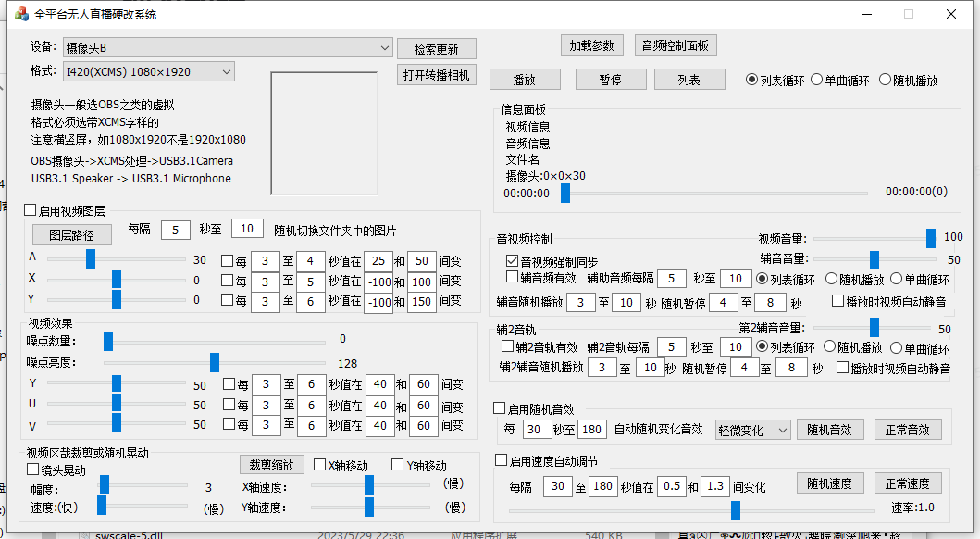
Task: Click 打开转播相机 button
Action: tap(436, 75)
